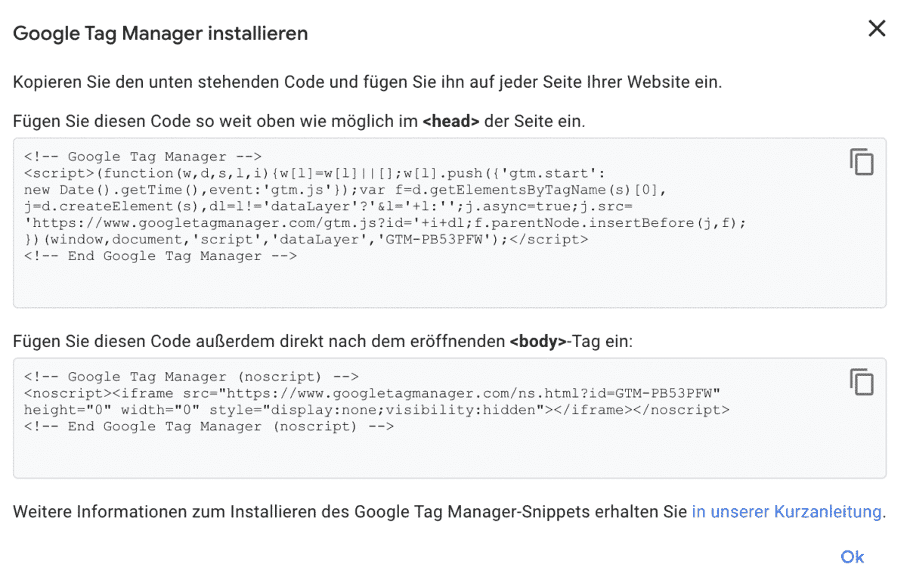Copy the body noscript code snippet
Image resolution: width=908 pixels, height=580 pixels.
point(862,382)
